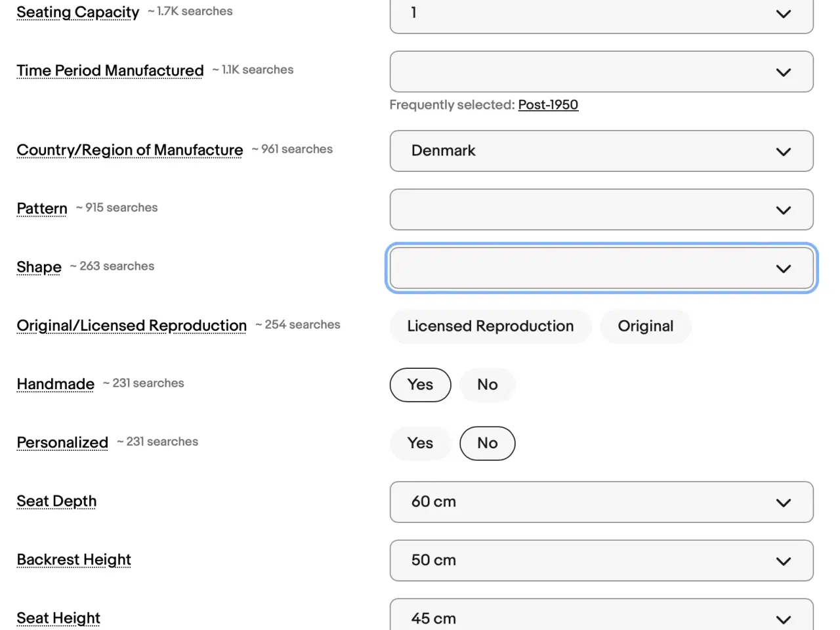Click the Seat Depth attribute label
Viewport: 840px width, 630px height.
click(56, 501)
